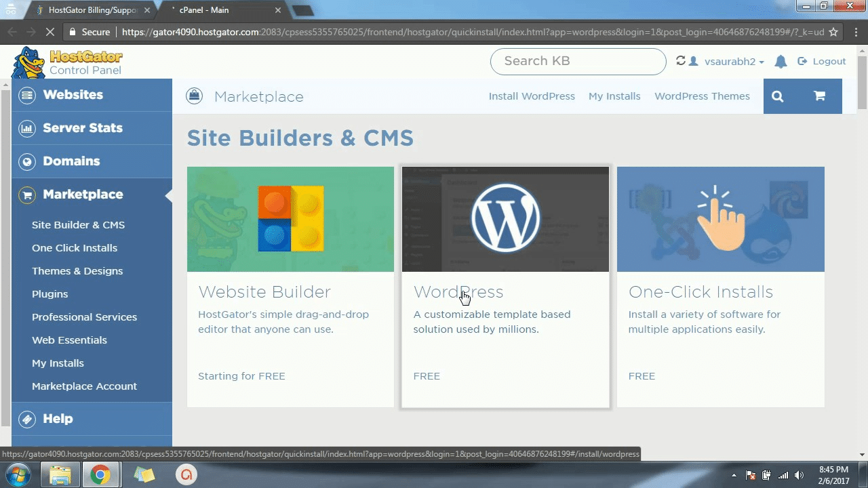Open Server Stats menu section
868x488 pixels.
(x=92, y=128)
